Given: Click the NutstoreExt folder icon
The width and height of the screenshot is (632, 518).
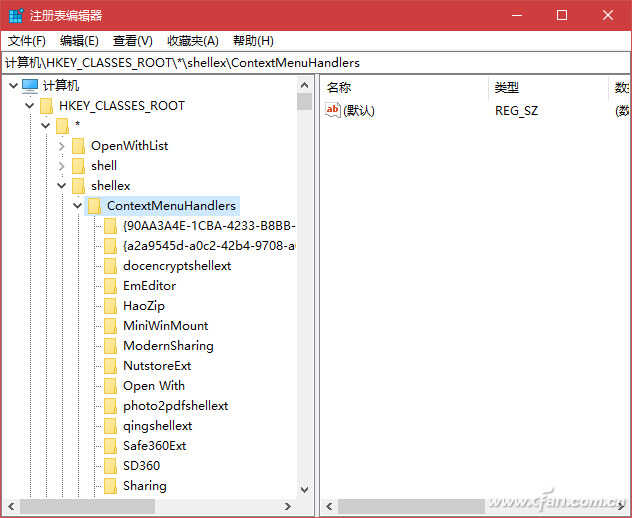Looking at the screenshot, I should 110,366.
